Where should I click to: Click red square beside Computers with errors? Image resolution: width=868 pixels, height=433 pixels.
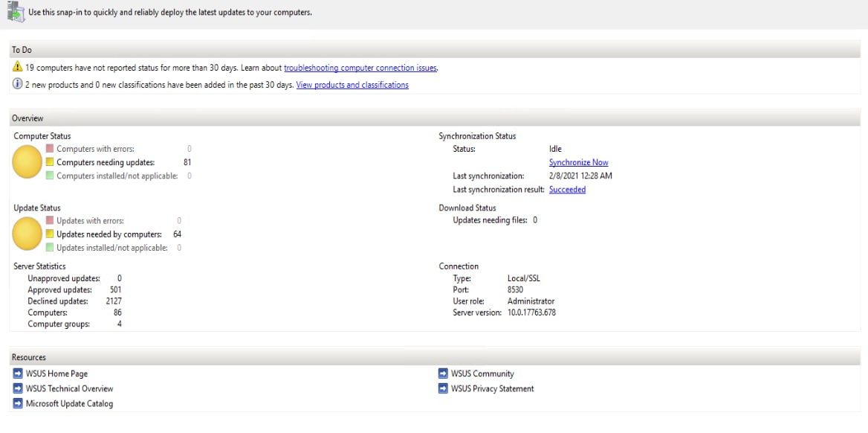coord(50,149)
